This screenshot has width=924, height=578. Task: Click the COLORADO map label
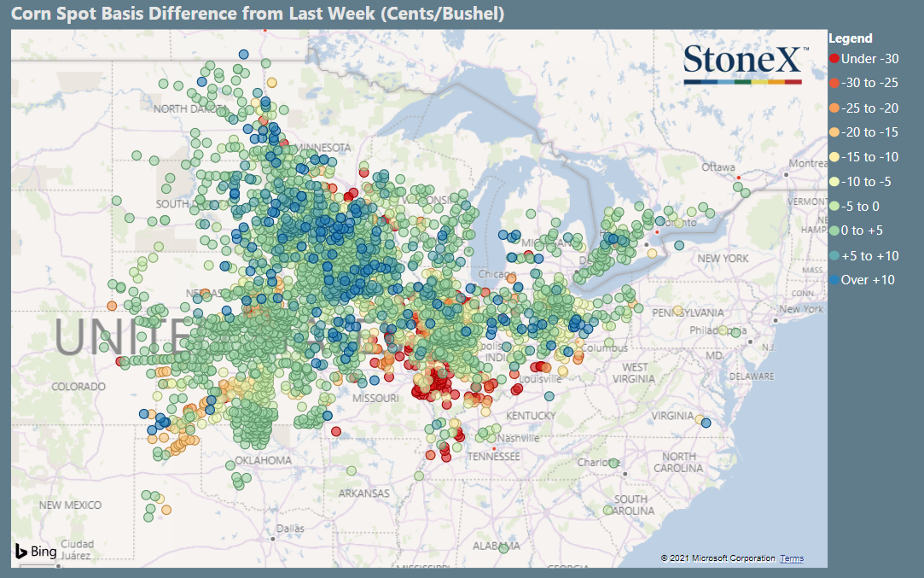pyautogui.click(x=78, y=386)
